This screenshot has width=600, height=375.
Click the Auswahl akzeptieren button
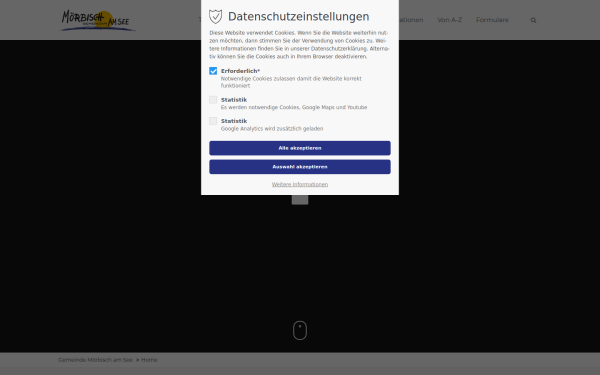[x=300, y=167]
